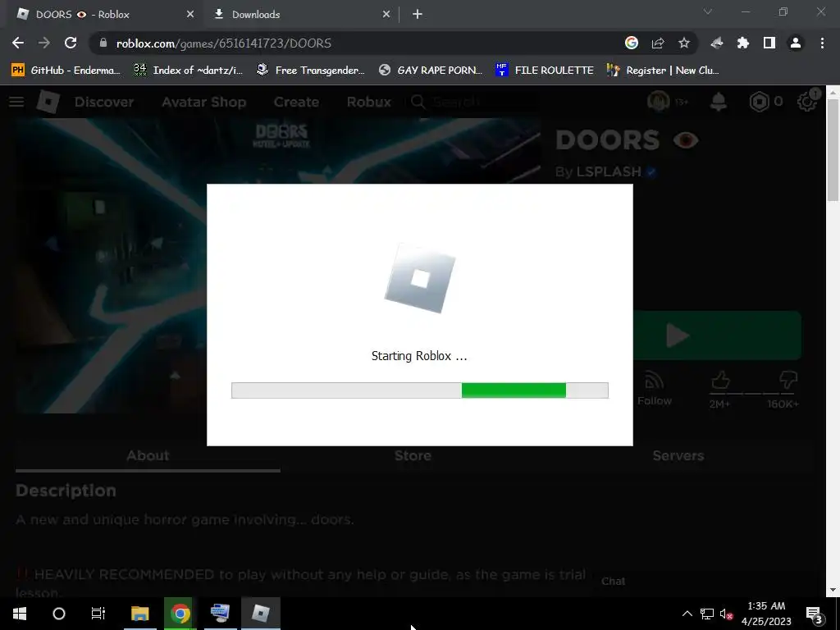The image size is (840, 630).
Task: Open the Roblox user avatar
Action: (659, 101)
